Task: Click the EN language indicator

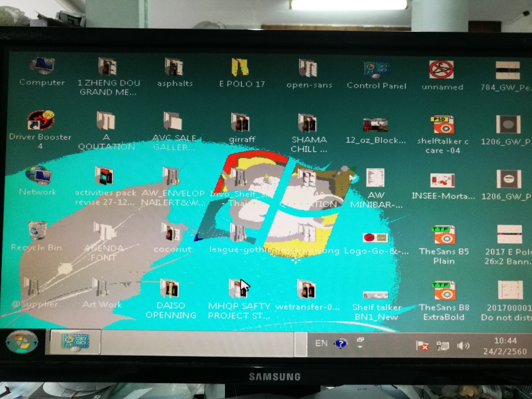Action: coord(321,343)
